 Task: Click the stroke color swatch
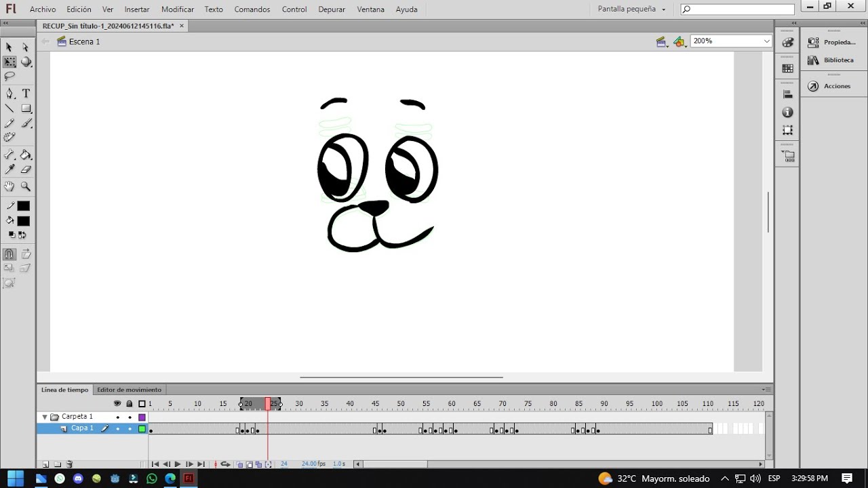coord(23,206)
